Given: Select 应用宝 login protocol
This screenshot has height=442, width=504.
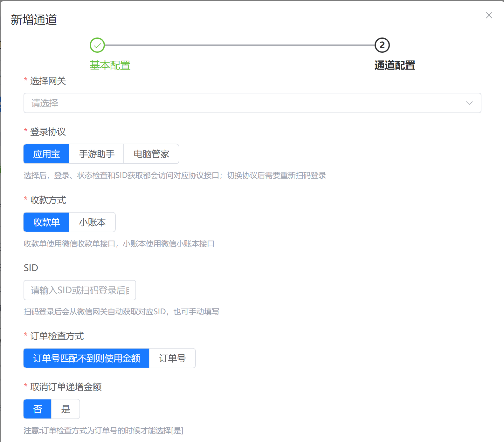Looking at the screenshot, I should (x=46, y=154).
